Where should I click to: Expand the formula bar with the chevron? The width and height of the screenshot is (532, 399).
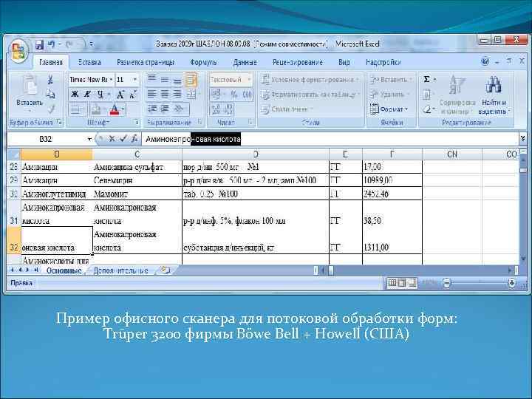pos(522,138)
